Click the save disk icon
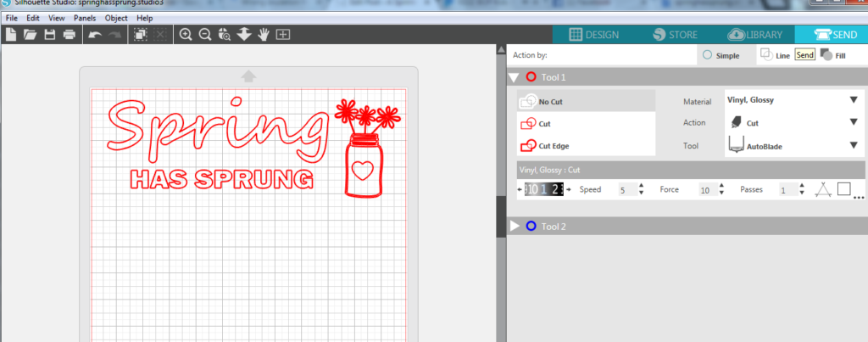Image resolution: width=868 pixels, height=342 pixels. pyautogui.click(x=50, y=35)
